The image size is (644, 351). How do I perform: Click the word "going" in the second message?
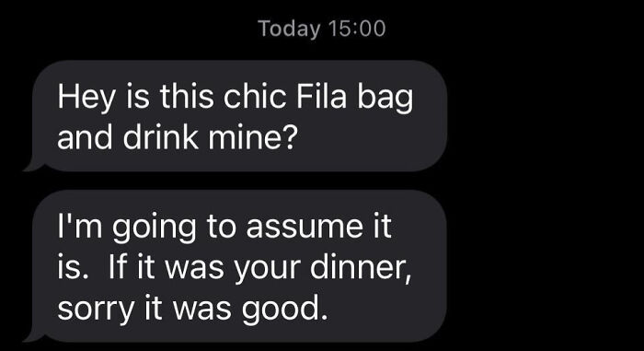(154, 228)
